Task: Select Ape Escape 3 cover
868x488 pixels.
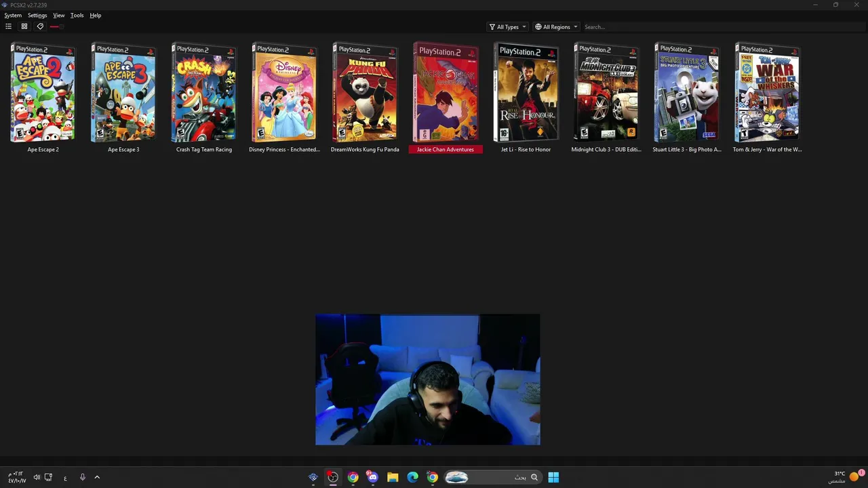Action: tap(123, 93)
